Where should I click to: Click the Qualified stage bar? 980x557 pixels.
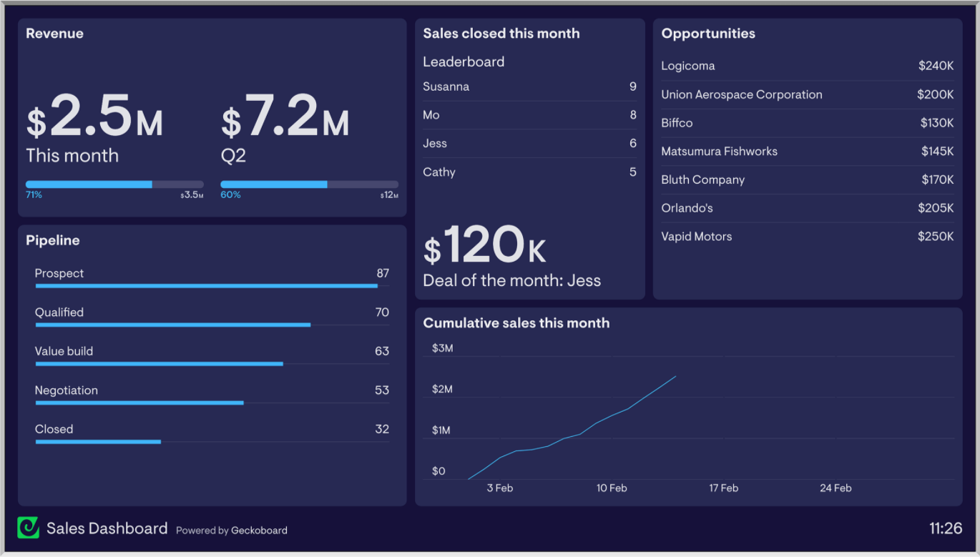[x=172, y=325]
